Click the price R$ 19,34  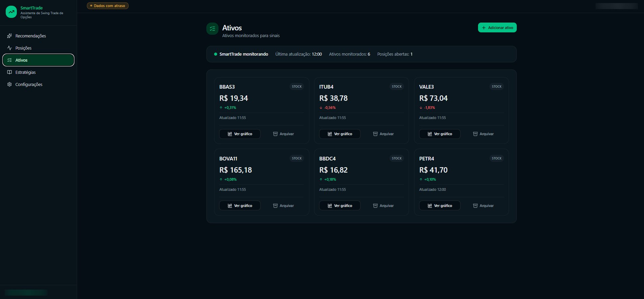coord(234,98)
